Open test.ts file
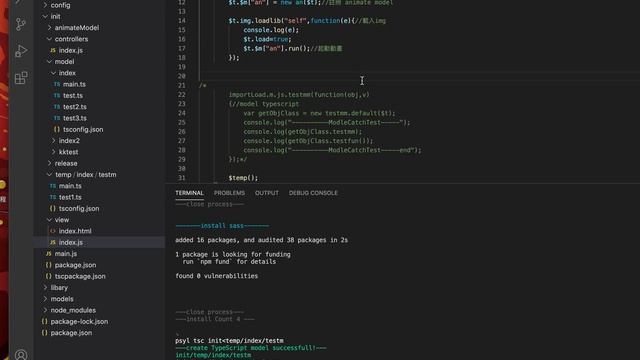The width and height of the screenshot is (640, 360). tap(73, 96)
